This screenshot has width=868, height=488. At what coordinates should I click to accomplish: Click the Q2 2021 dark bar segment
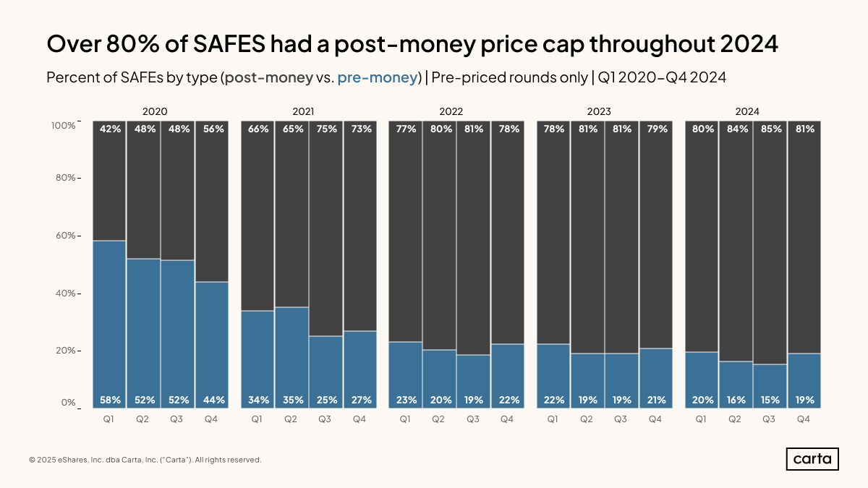click(291, 217)
